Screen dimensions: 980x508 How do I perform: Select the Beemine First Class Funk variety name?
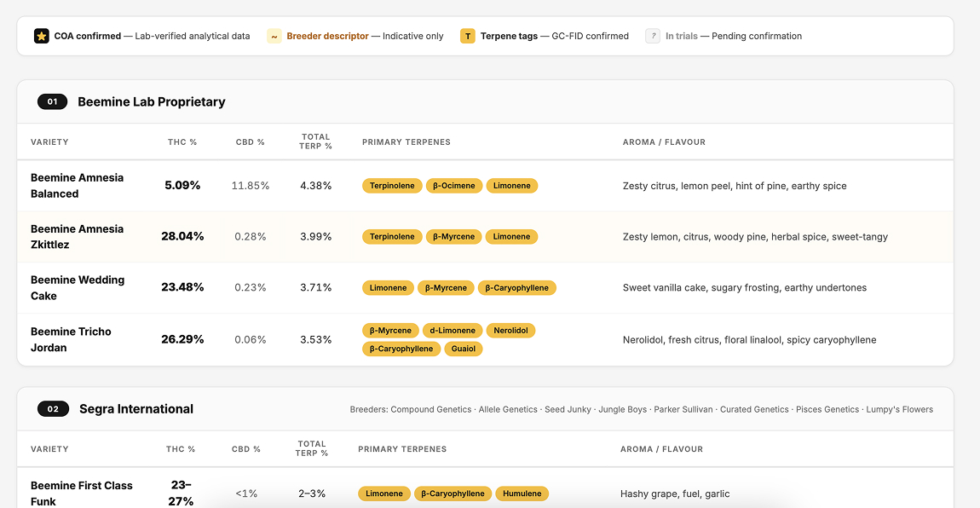[x=81, y=494]
